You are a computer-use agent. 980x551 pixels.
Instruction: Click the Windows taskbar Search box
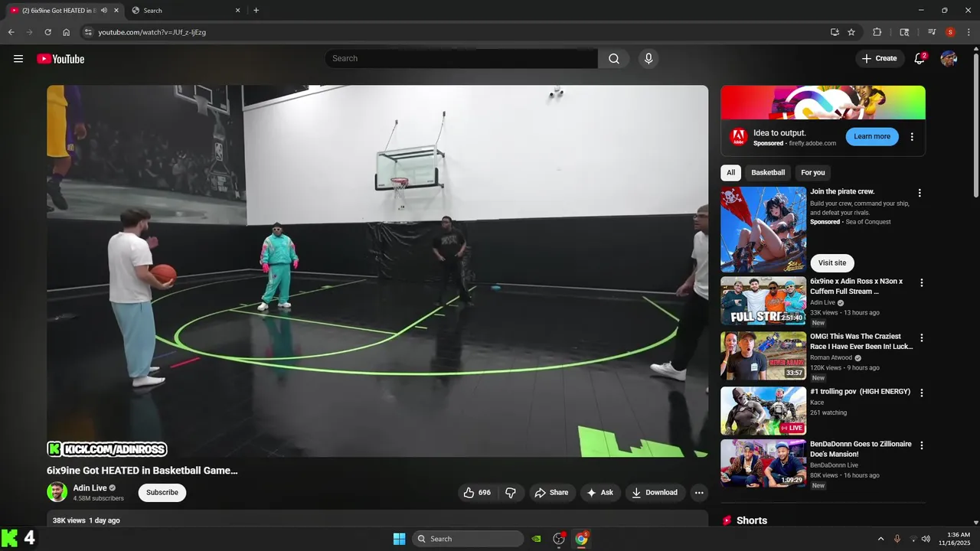[x=468, y=539]
